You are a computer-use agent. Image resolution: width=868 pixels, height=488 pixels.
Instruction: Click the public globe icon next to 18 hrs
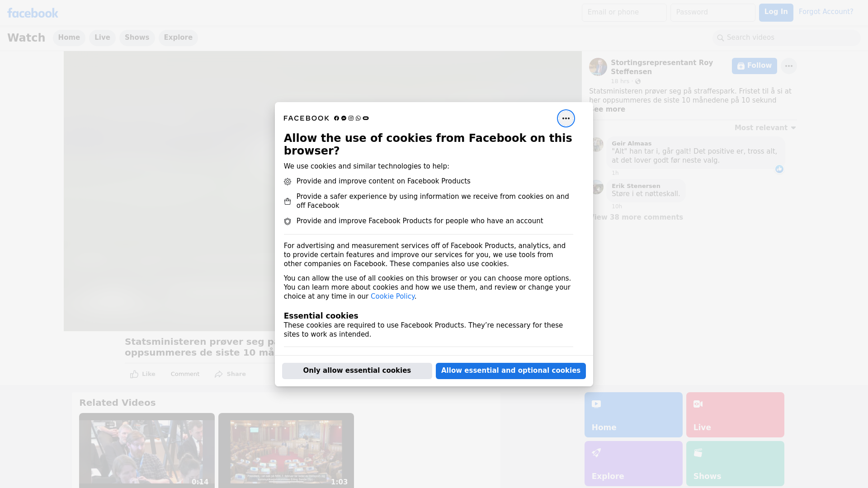637,81
